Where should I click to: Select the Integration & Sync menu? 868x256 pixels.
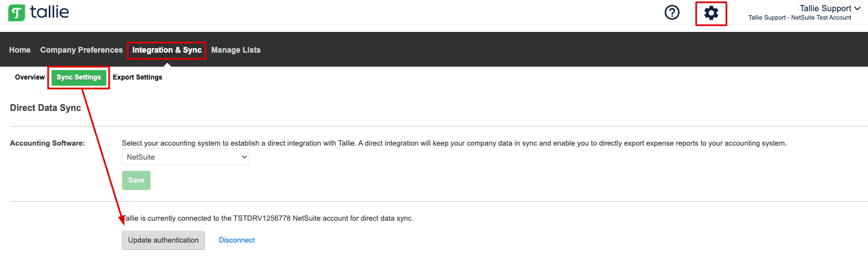[x=167, y=50]
